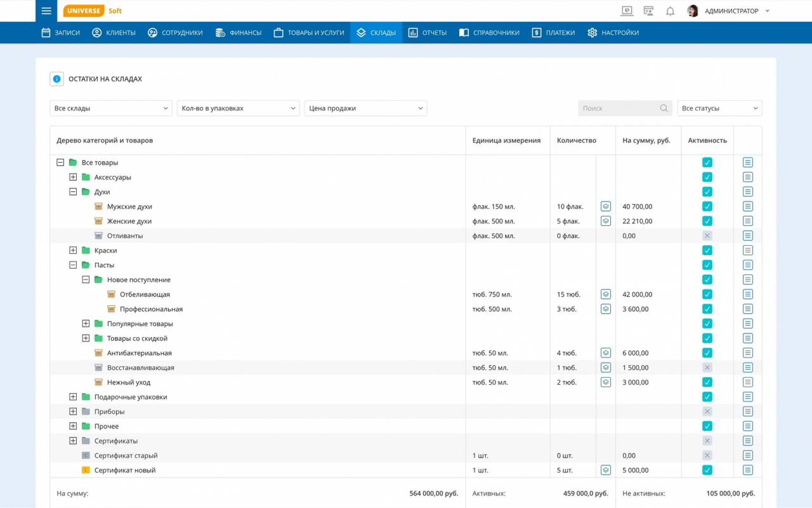The height and width of the screenshot is (508, 812).
Task: Open Клиенты section
Action: click(114, 32)
